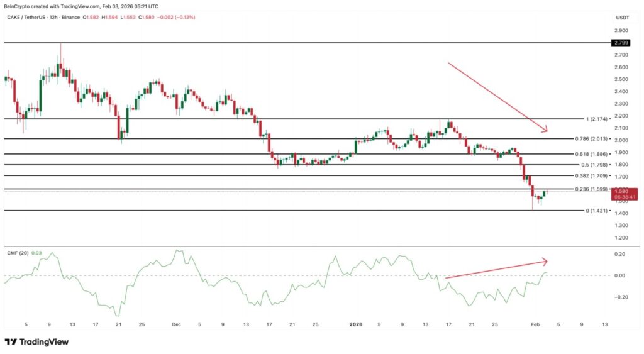Click the Feb label on time axis
Image resolution: width=644 pixels, height=354 pixels.
(534, 324)
